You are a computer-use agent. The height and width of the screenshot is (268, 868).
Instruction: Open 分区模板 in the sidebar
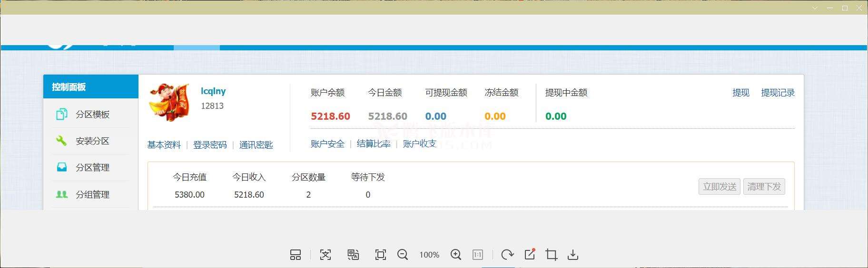[92, 115]
